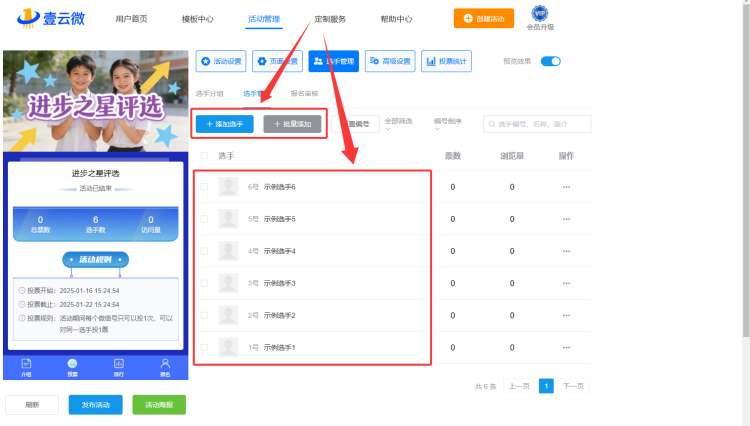The image size is (750, 426).
Task: Switch to the 选手分组 tab
Action: pyautogui.click(x=210, y=93)
